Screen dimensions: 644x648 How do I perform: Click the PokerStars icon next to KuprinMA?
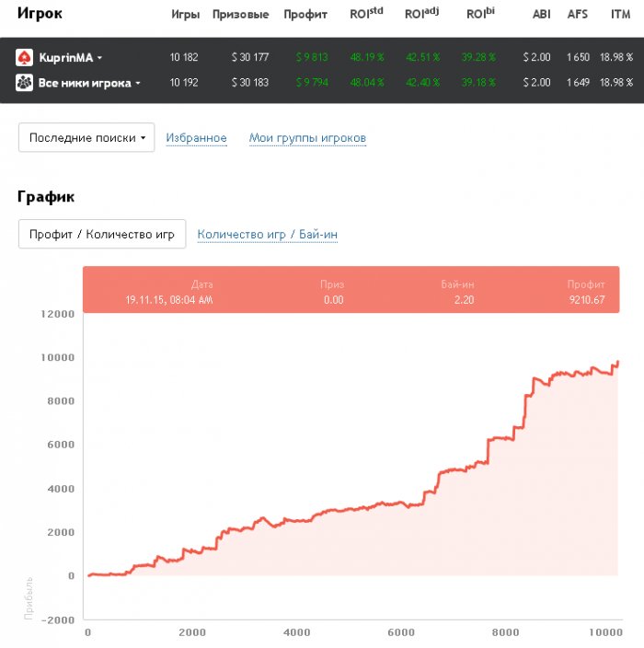[24, 57]
